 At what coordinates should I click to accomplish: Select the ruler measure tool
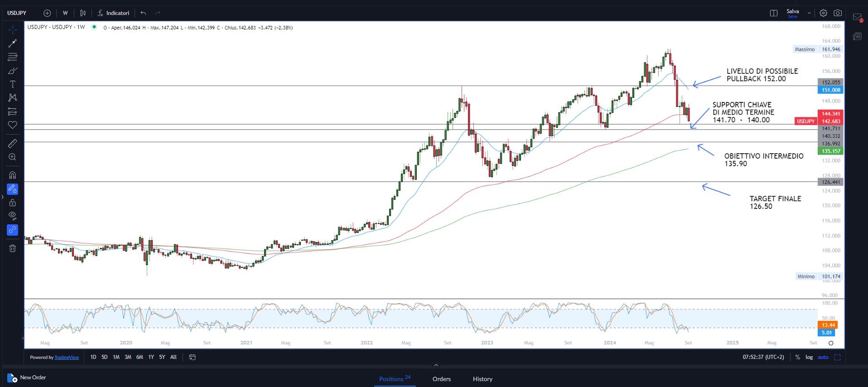pyautogui.click(x=13, y=144)
